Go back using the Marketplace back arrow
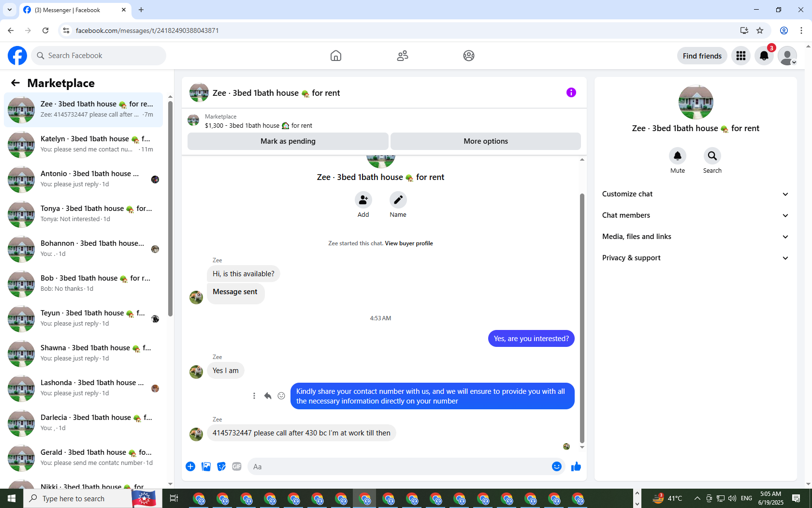Screen dimensions: 812x508 (x=15, y=83)
